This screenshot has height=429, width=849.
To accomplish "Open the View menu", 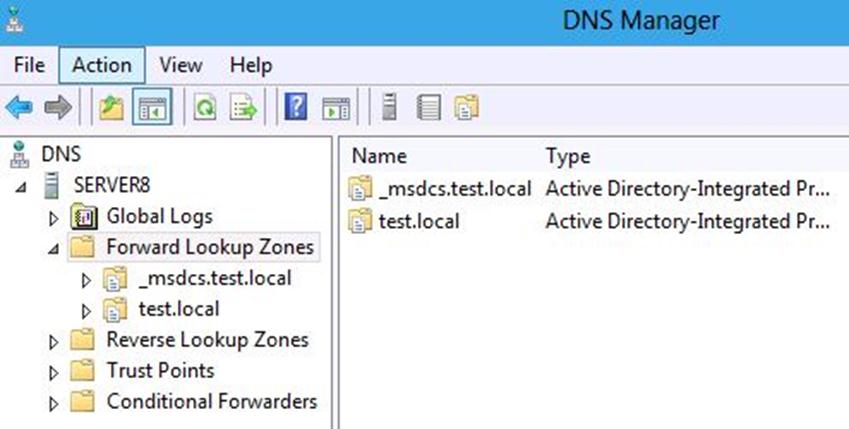I will click(181, 65).
